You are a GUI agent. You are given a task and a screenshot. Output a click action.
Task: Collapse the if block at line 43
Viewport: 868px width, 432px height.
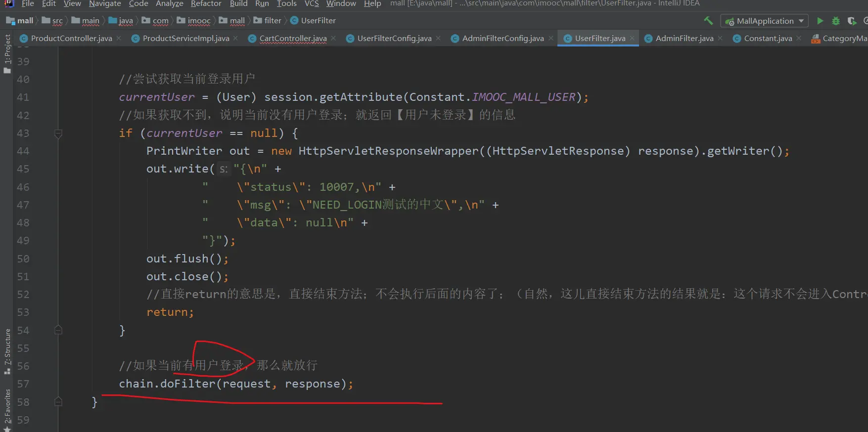[x=58, y=133]
